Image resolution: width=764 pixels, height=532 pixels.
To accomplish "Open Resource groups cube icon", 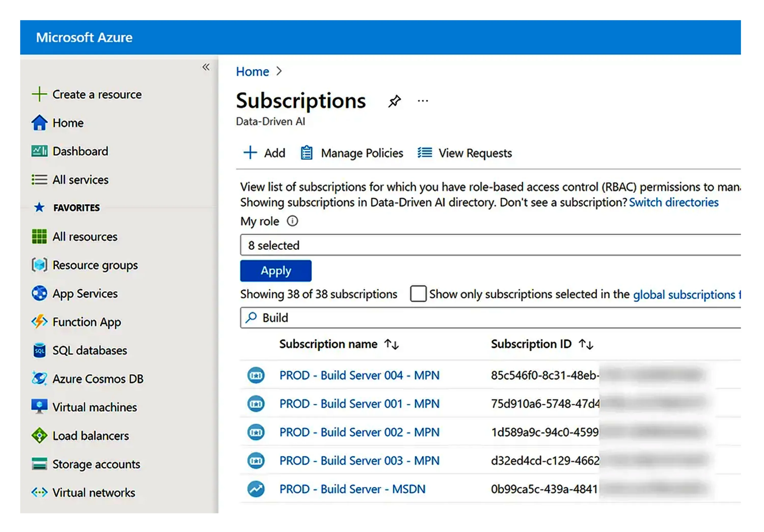I will pos(39,265).
